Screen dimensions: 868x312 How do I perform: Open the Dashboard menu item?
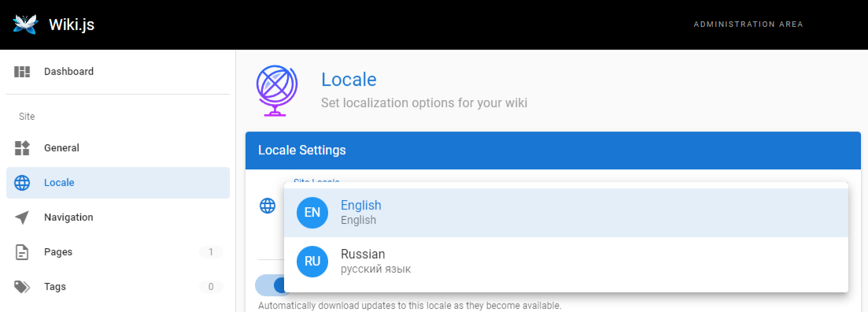[x=118, y=72]
